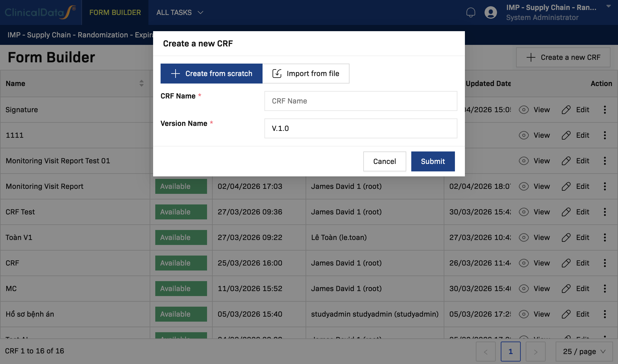Click the pencil Edit icon for Signature row
The width and height of the screenshot is (618, 364).
coord(566,110)
